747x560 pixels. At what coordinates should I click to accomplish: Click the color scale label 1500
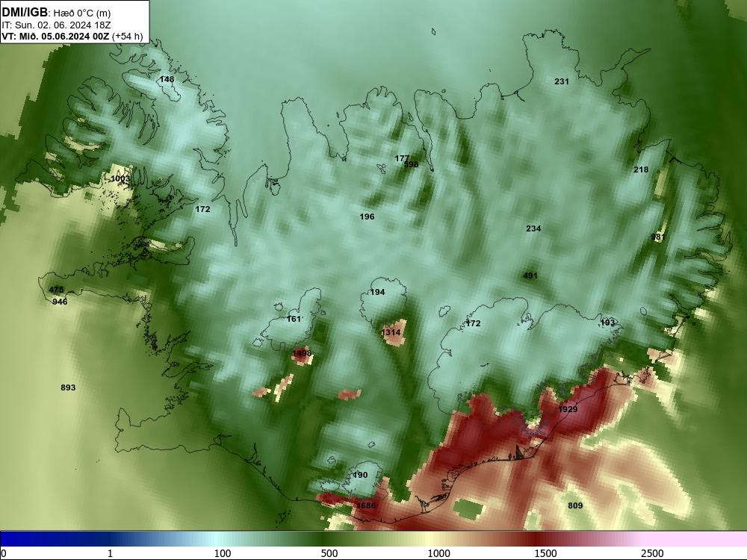[545, 553]
